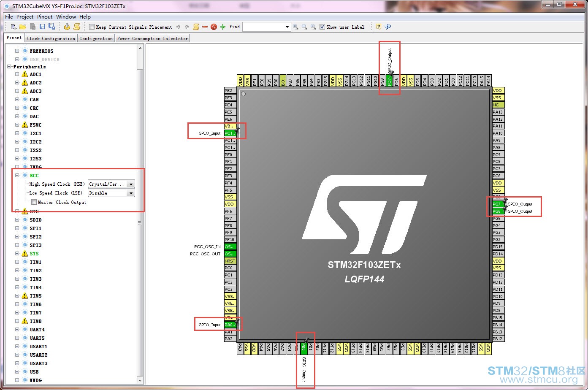Click the New Project toolbar icon
The height and width of the screenshot is (390, 588).
(14, 27)
